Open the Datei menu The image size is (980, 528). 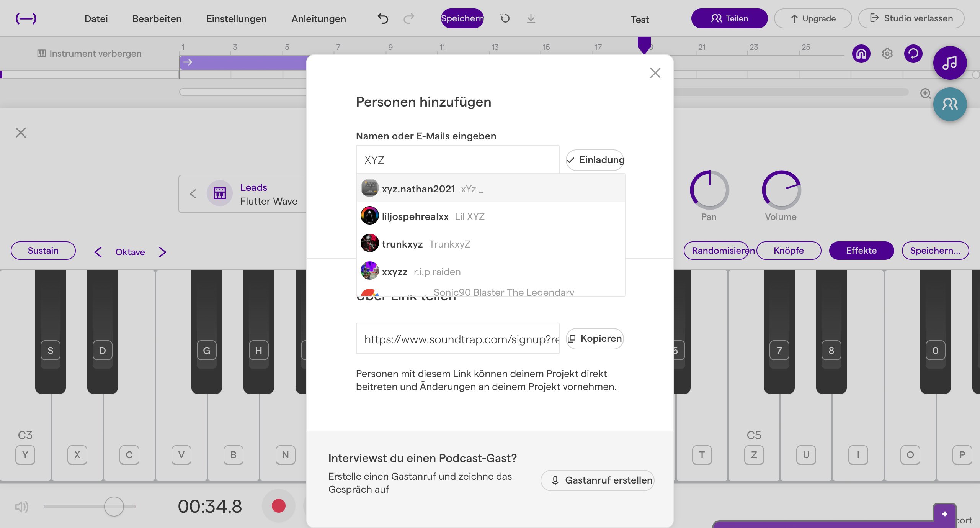tap(96, 19)
